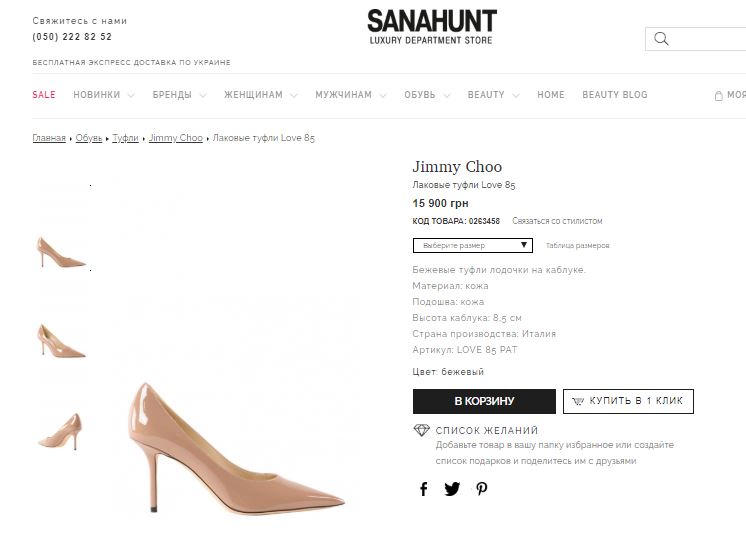Click the search magnifier icon
Image resolution: width=746 pixels, height=552 pixels.
pos(661,39)
